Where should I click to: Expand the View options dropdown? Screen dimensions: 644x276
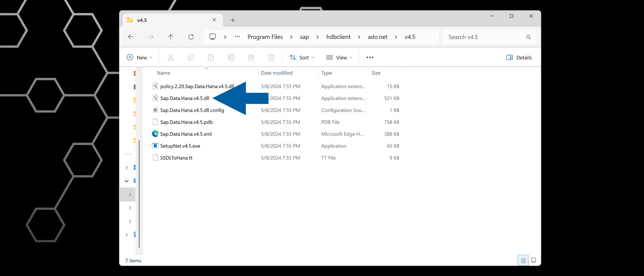pyautogui.click(x=339, y=57)
